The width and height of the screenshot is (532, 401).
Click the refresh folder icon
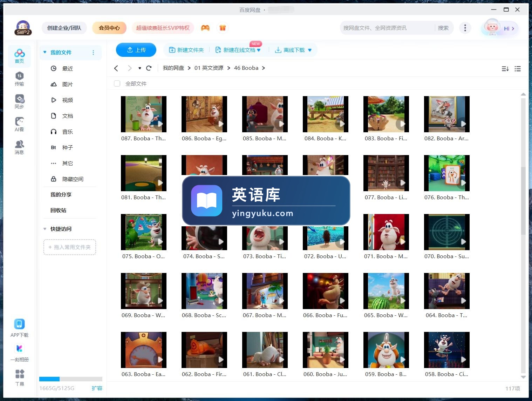pyautogui.click(x=149, y=68)
